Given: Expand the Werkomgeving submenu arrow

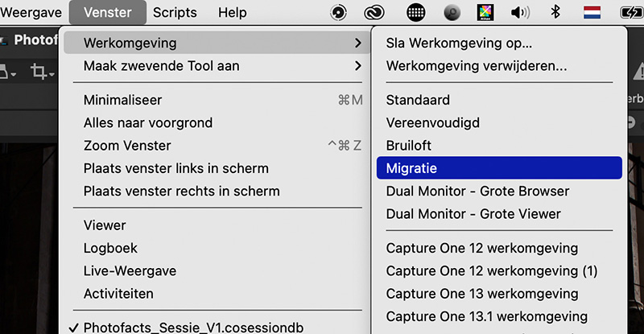Looking at the screenshot, I should [x=358, y=43].
